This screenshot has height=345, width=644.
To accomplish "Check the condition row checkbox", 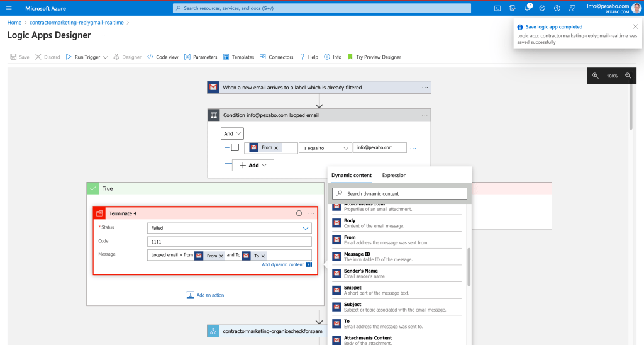I will pyautogui.click(x=235, y=147).
